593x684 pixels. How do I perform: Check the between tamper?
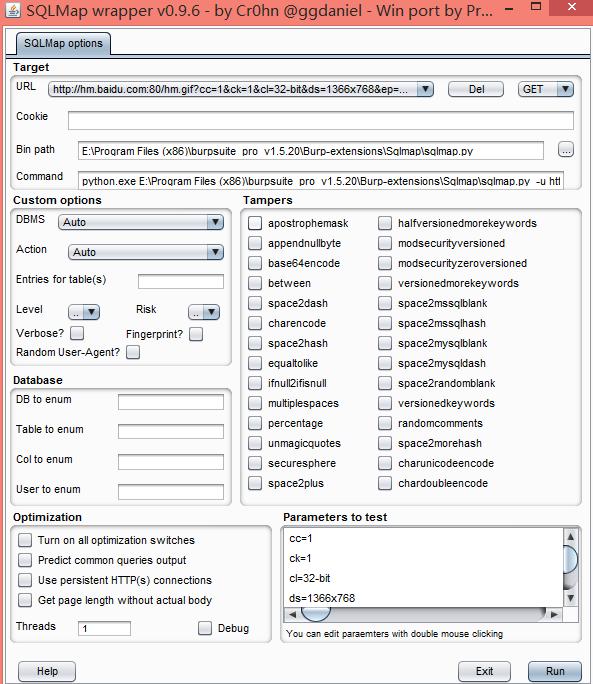pos(255,283)
